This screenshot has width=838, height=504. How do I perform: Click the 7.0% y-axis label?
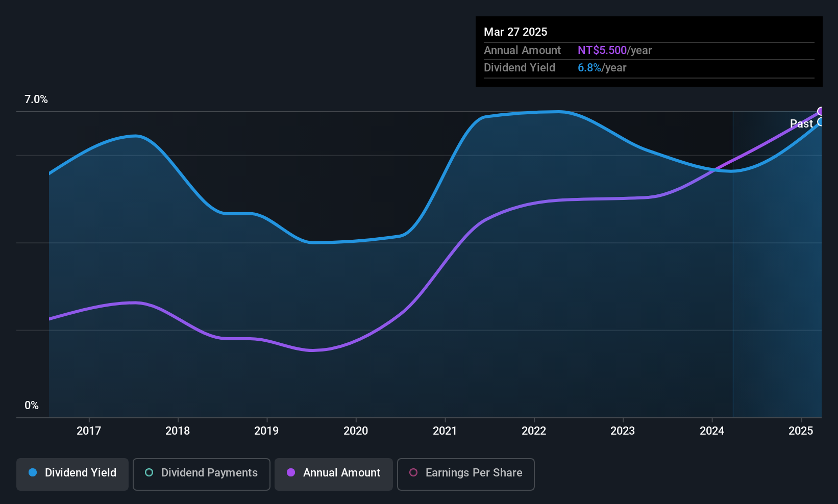tap(36, 99)
